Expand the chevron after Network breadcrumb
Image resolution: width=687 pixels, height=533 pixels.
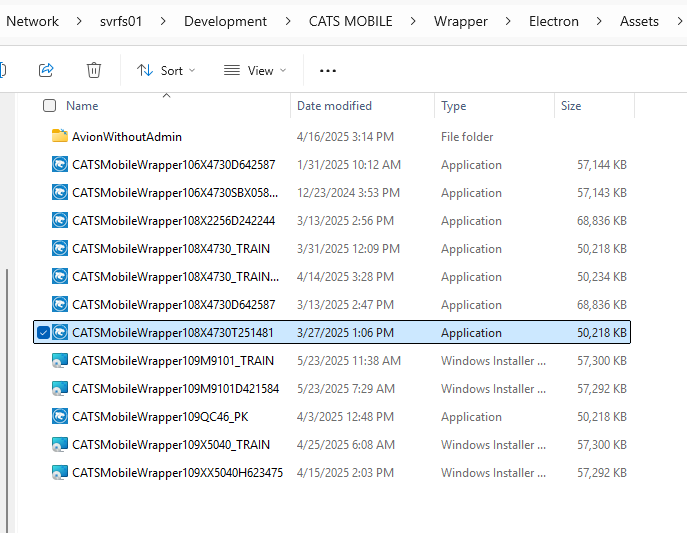point(79,21)
